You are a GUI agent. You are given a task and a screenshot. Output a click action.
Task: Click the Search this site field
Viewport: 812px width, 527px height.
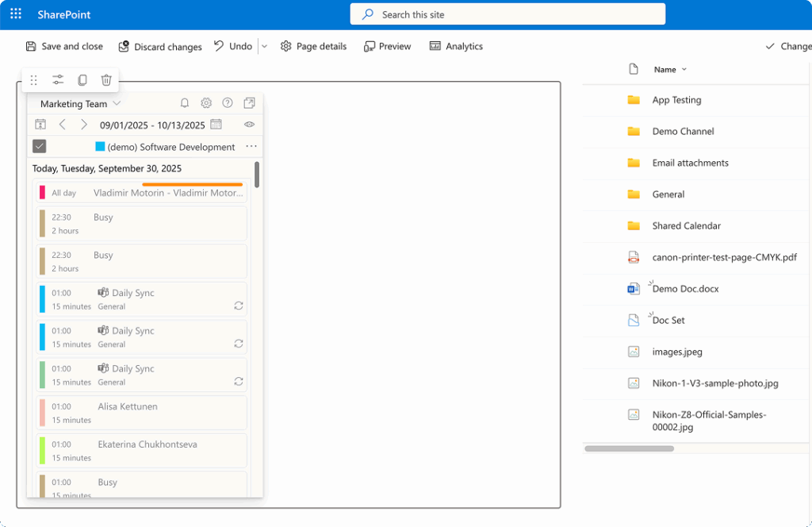507,14
